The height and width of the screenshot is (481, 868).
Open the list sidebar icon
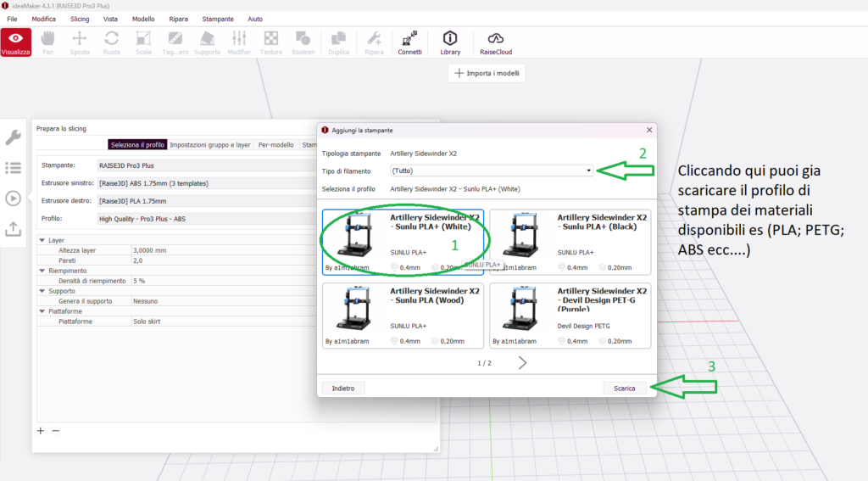tap(14, 167)
